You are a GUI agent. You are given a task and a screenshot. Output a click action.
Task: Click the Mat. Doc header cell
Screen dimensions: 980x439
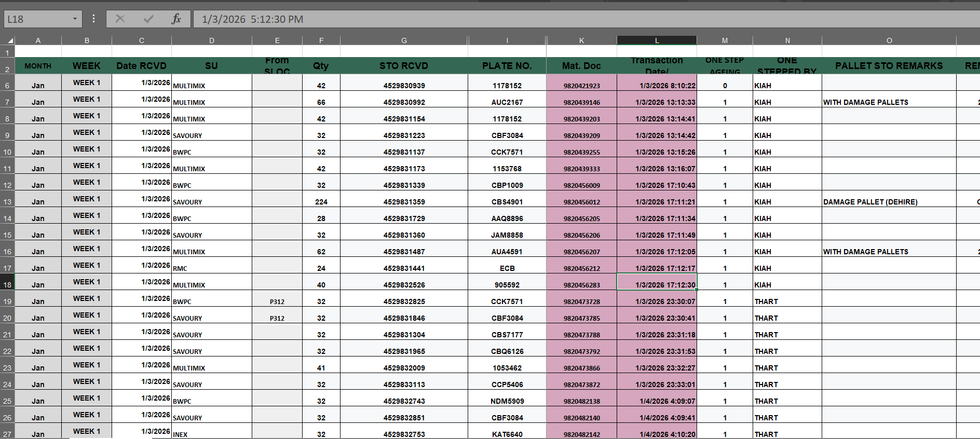point(581,65)
